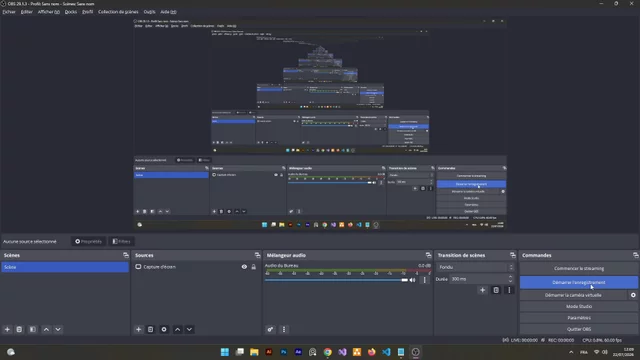Image resolution: width=640 pixels, height=360 pixels.
Task: Open Audio du Bureau three-dot options menu
Action: 424,280
